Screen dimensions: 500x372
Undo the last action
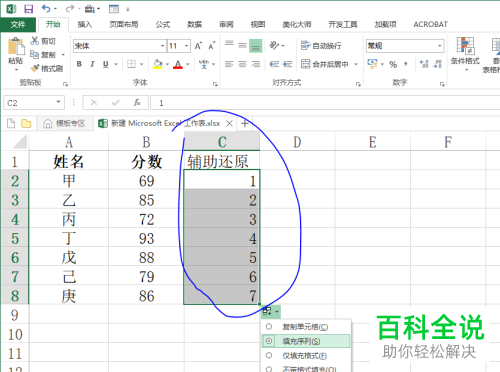coord(46,9)
